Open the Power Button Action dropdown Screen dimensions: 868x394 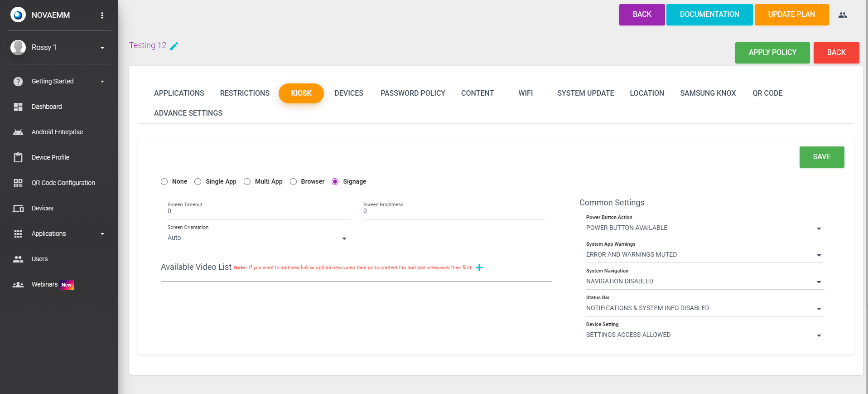(x=705, y=228)
